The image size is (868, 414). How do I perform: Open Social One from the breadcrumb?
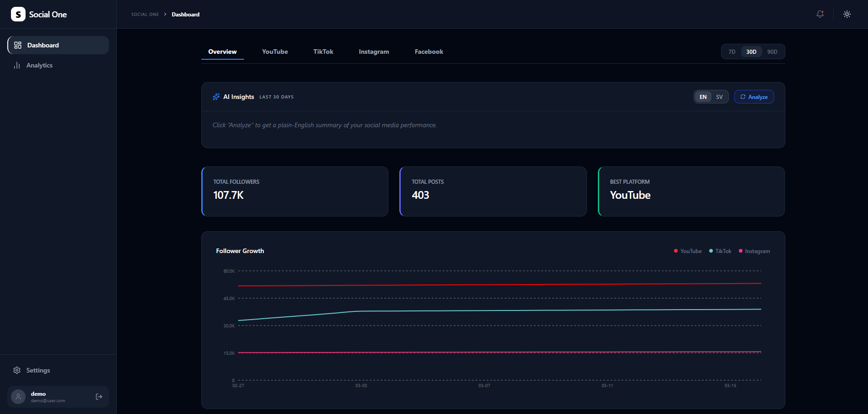[x=145, y=14]
